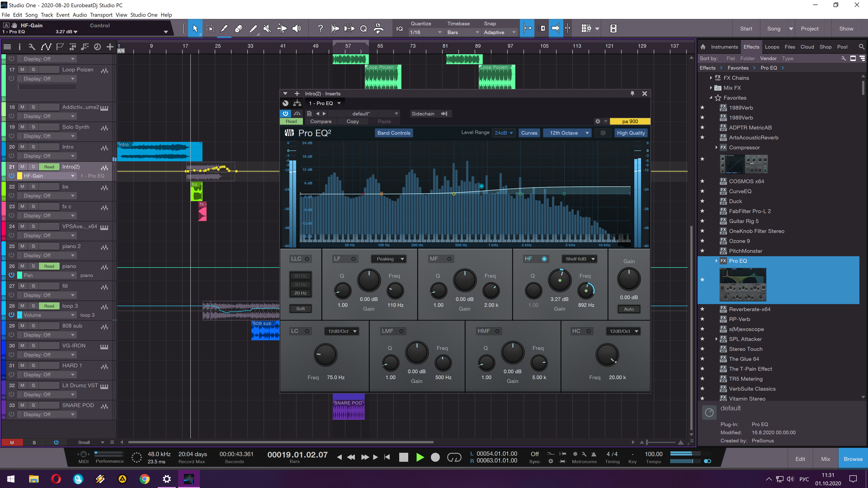Mute the Solo Synth track
This screenshot has height=488, width=868.
(22, 127)
